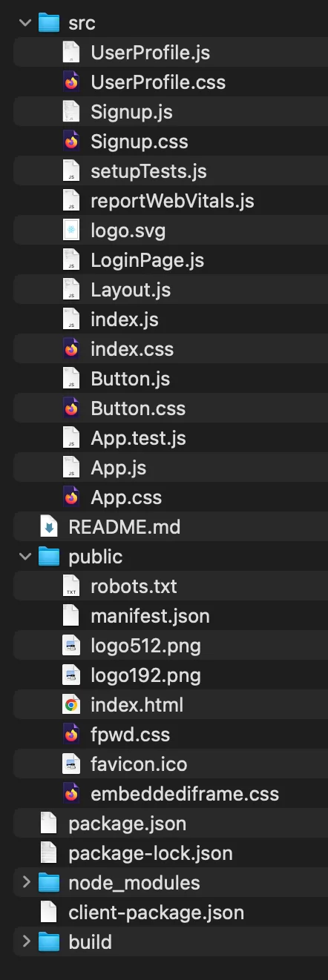328x980 pixels.
Task: Click the Firefox icon beside UserProfile.css
Action: coord(71,82)
